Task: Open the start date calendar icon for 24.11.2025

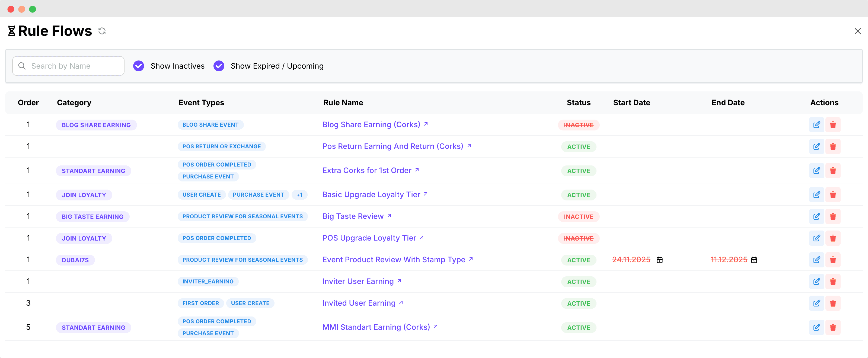Action: (x=659, y=260)
